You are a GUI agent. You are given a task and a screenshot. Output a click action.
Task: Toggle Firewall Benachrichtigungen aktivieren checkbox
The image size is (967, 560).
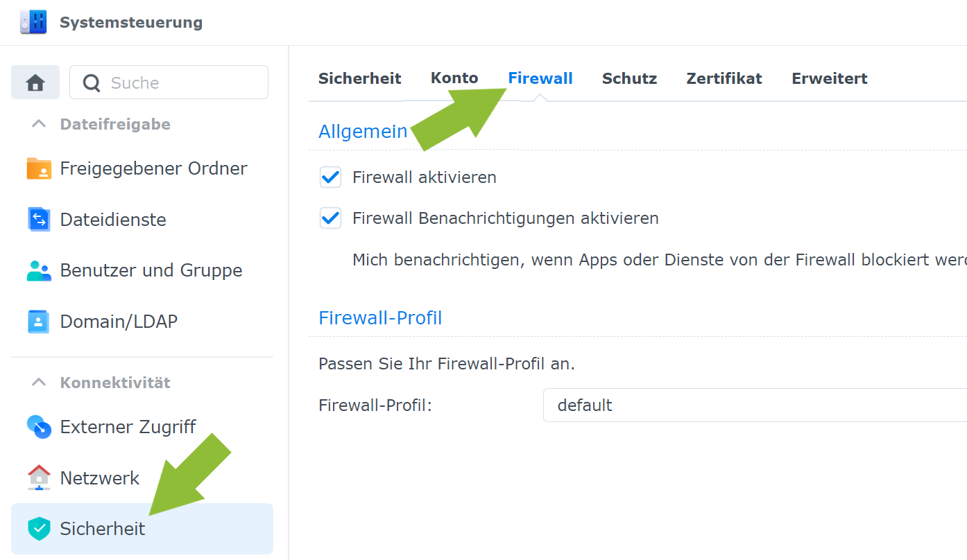[x=330, y=218]
